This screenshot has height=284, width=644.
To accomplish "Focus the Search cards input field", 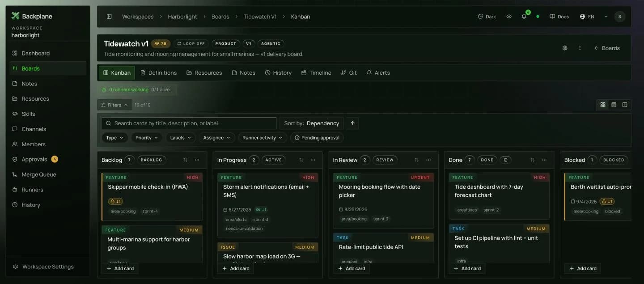I will pyautogui.click(x=189, y=123).
